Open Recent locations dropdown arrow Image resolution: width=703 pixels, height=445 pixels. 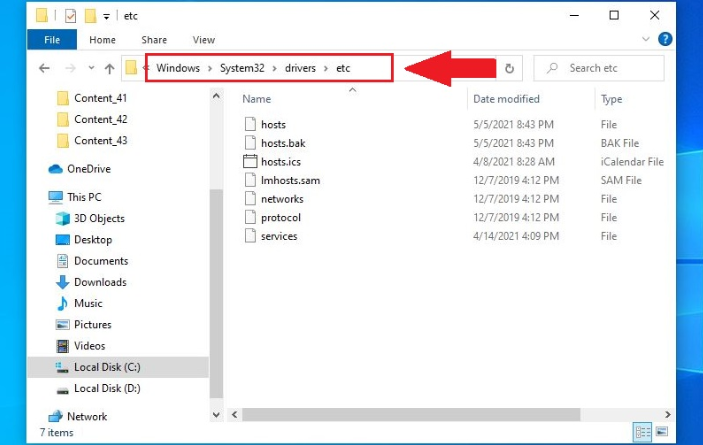[91, 68]
